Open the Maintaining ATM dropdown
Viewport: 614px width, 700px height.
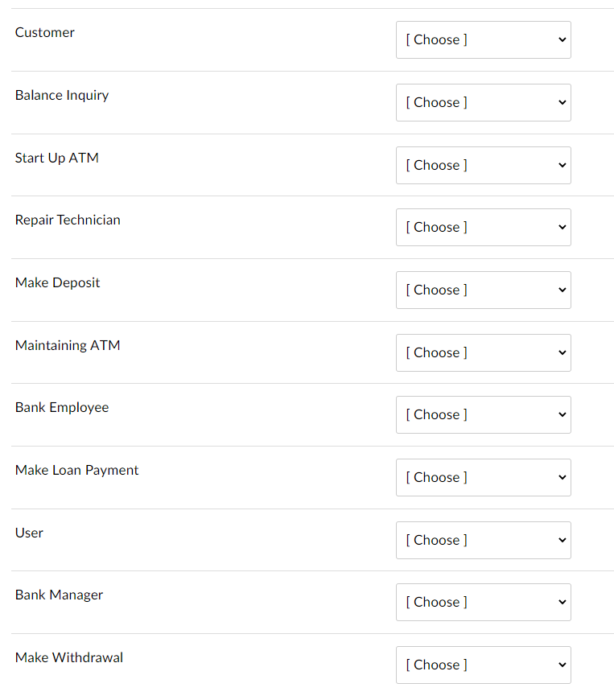point(483,352)
